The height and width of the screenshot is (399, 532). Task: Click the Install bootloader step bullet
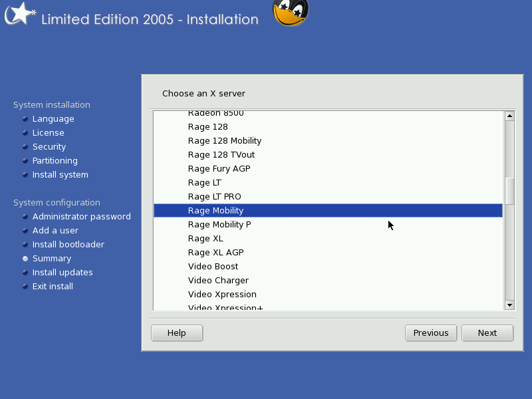(25, 245)
